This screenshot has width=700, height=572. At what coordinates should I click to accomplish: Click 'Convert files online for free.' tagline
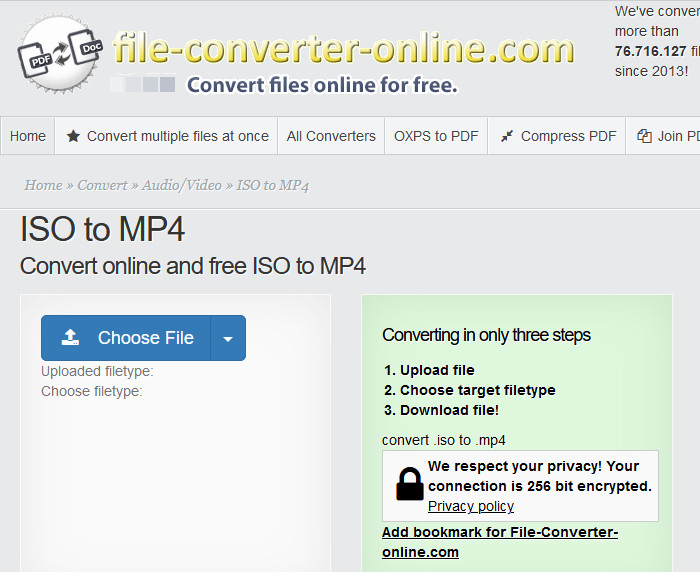[x=322, y=85]
